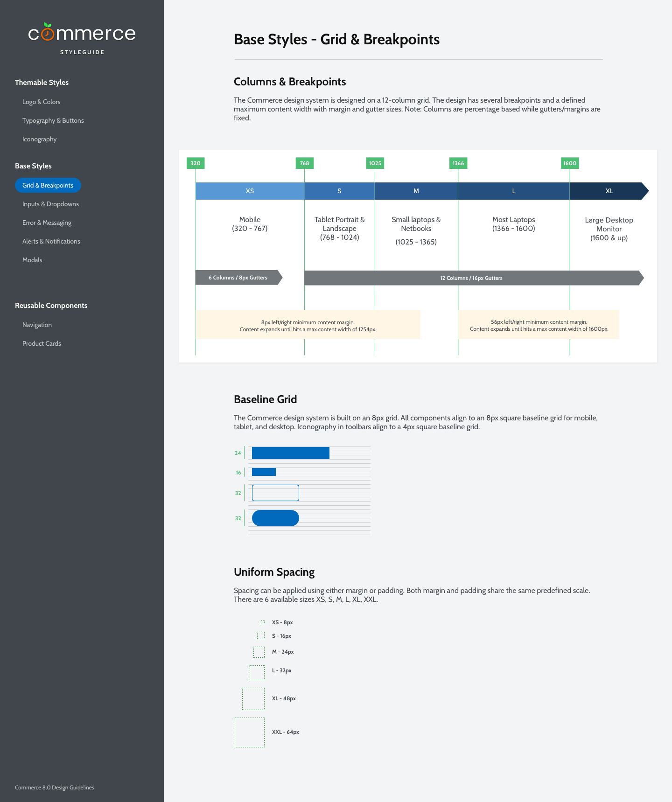The width and height of the screenshot is (672, 802).
Task: Click the Most Laptops (1366 - 1600) label
Action: (513, 224)
